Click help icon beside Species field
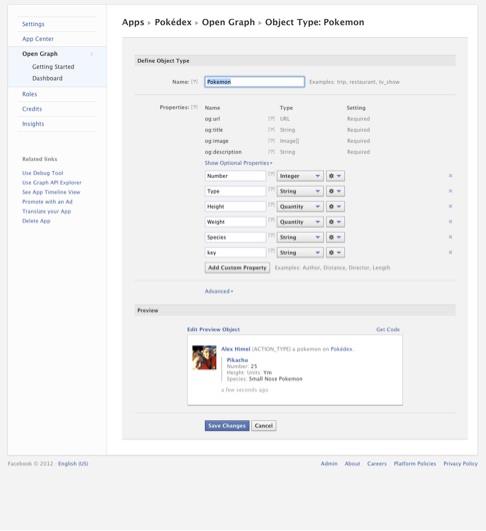Image resolution: width=486 pixels, height=531 pixels. pos(271,235)
